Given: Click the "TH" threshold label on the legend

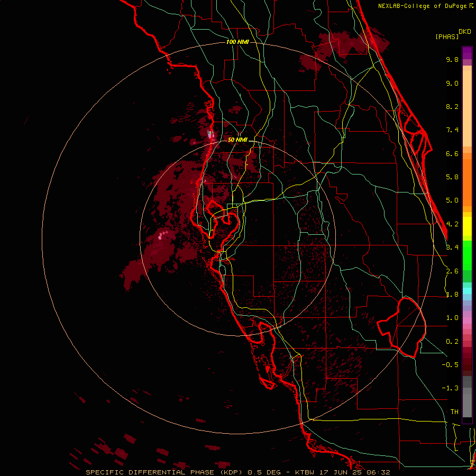Looking at the screenshot, I should pyautogui.click(x=454, y=412).
